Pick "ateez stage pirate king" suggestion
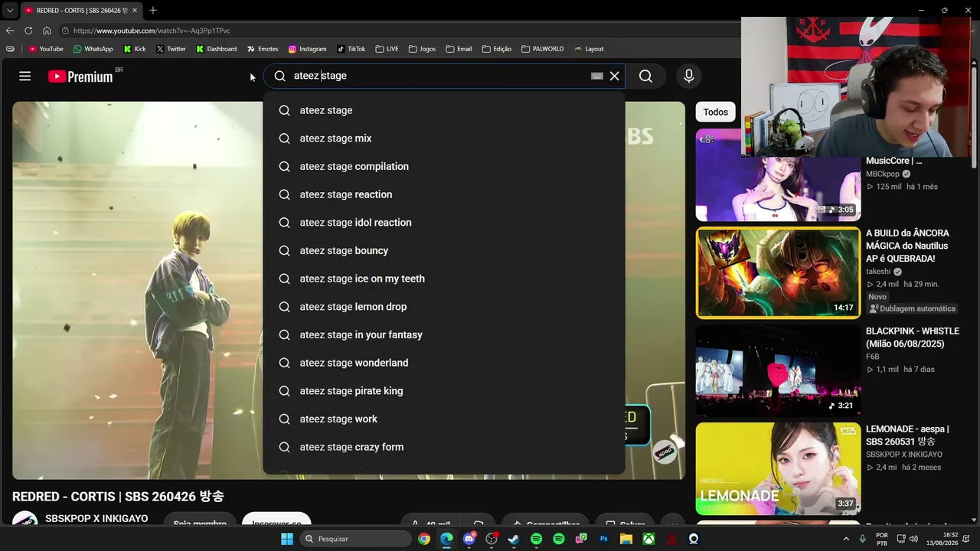Image resolution: width=980 pixels, height=551 pixels. coord(444,391)
